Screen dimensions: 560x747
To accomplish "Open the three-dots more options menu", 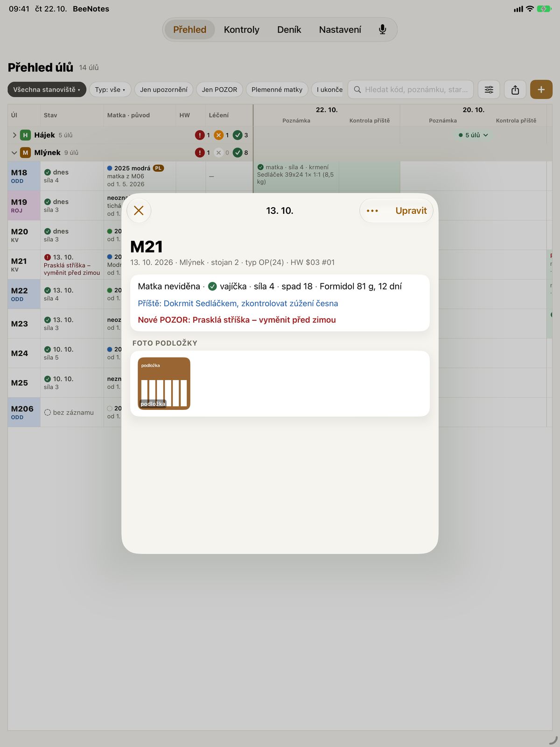I will 372,211.
